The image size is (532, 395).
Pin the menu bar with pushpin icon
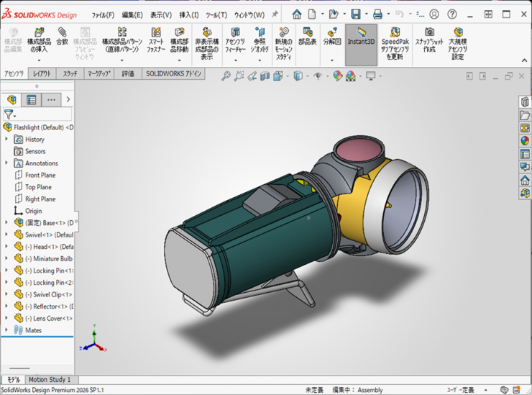pyautogui.click(x=275, y=14)
